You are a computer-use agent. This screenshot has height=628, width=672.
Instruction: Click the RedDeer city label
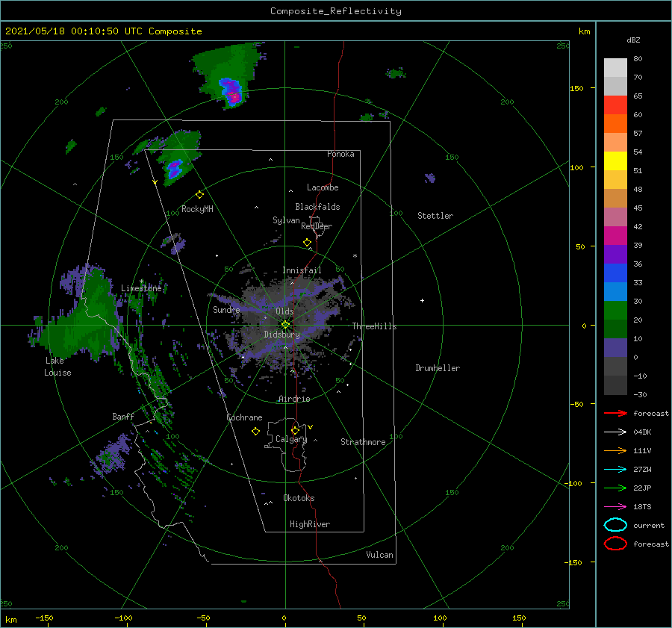[x=317, y=226]
